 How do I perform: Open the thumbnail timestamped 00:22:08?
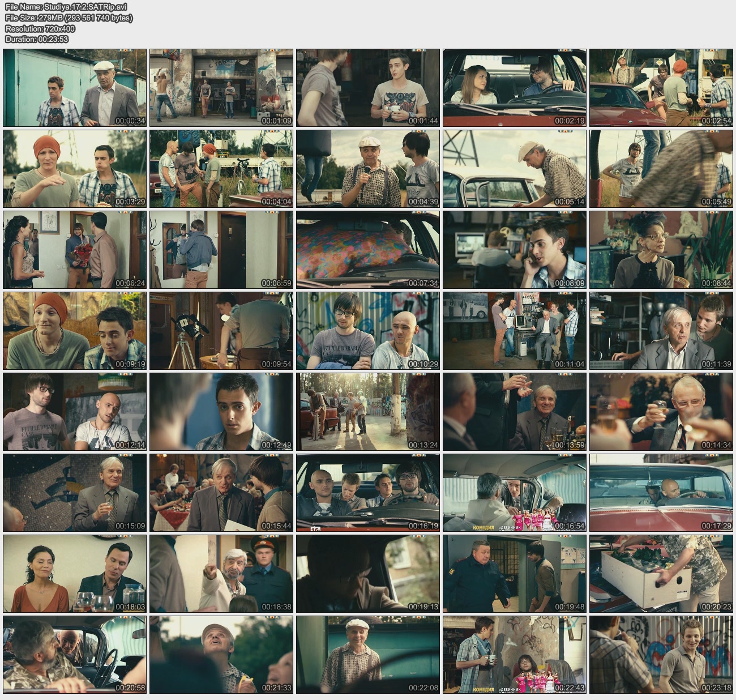[x=367, y=655]
